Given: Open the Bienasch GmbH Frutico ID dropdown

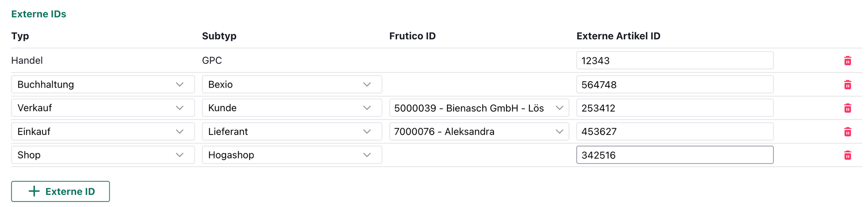Looking at the screenshot, I should pyautogui.click(x=479, y=108).
